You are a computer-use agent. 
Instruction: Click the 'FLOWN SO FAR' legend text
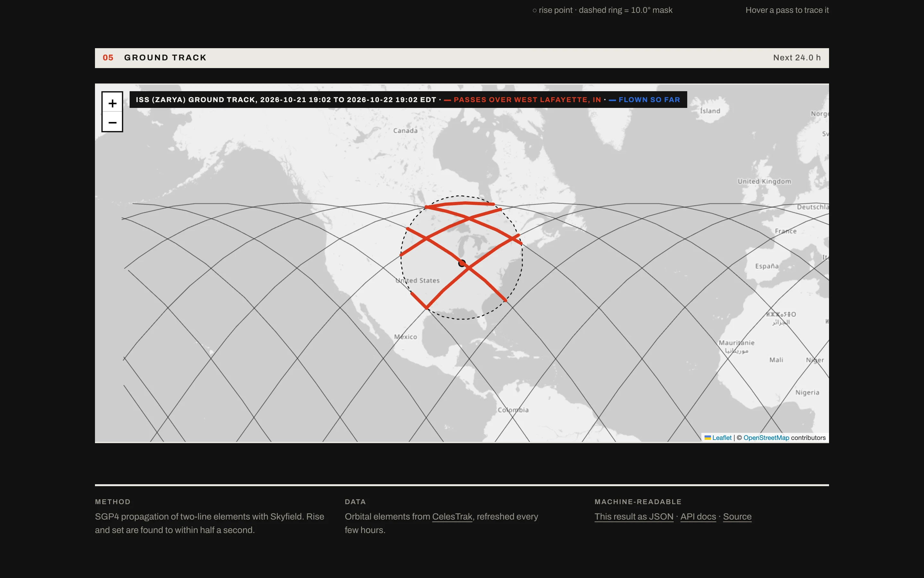pyautogui.click(x=649, y=100)
